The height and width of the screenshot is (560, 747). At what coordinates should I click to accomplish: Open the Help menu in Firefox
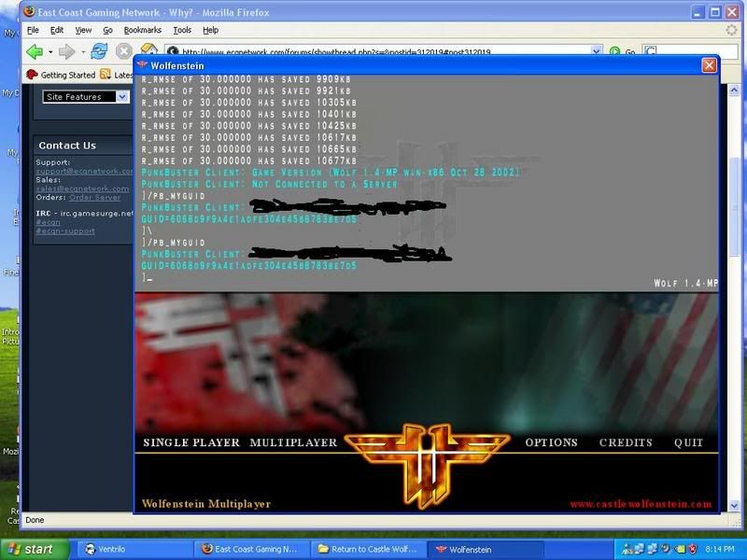(211, 30)
